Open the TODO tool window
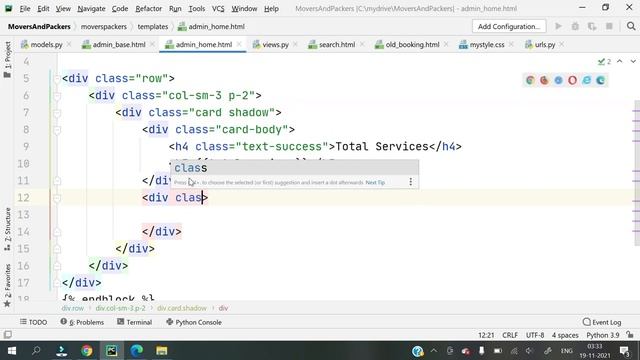 pos(33,322)
